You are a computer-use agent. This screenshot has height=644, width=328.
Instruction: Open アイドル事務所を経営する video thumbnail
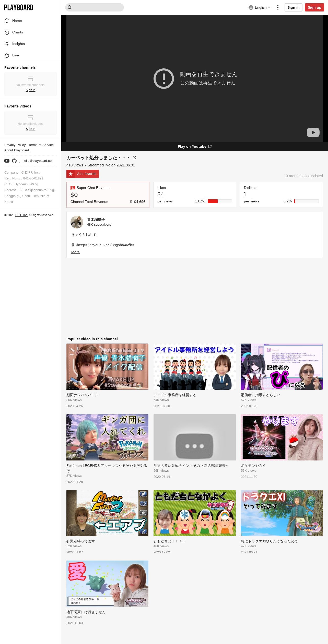tap(195, 367)
